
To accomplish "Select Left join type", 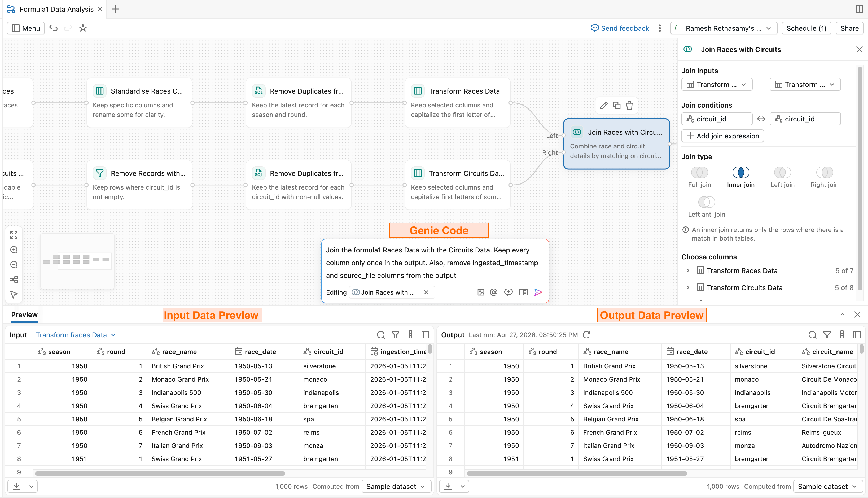I will [x=782, y=177].
